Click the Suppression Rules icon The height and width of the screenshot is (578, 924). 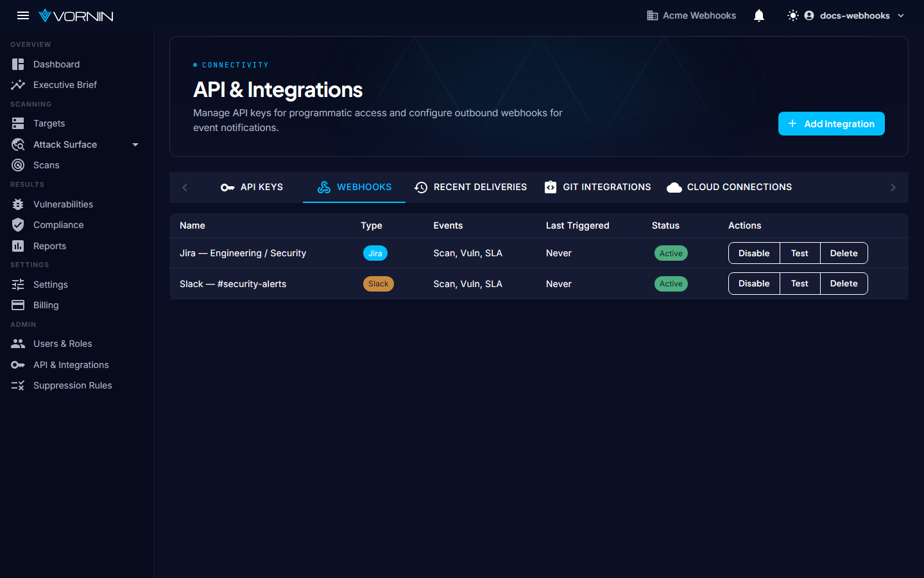pyautogui.click(x=18, y=385)
